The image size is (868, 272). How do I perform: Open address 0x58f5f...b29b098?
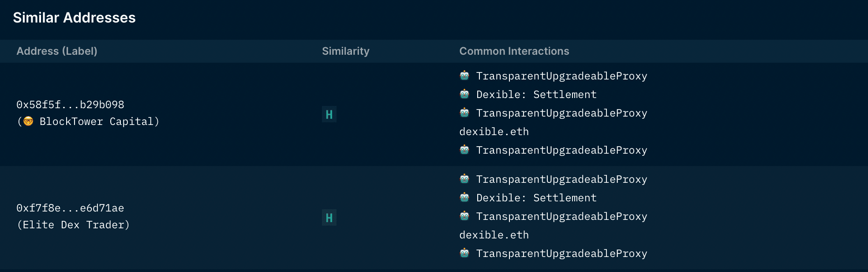(x=70, y=105)
